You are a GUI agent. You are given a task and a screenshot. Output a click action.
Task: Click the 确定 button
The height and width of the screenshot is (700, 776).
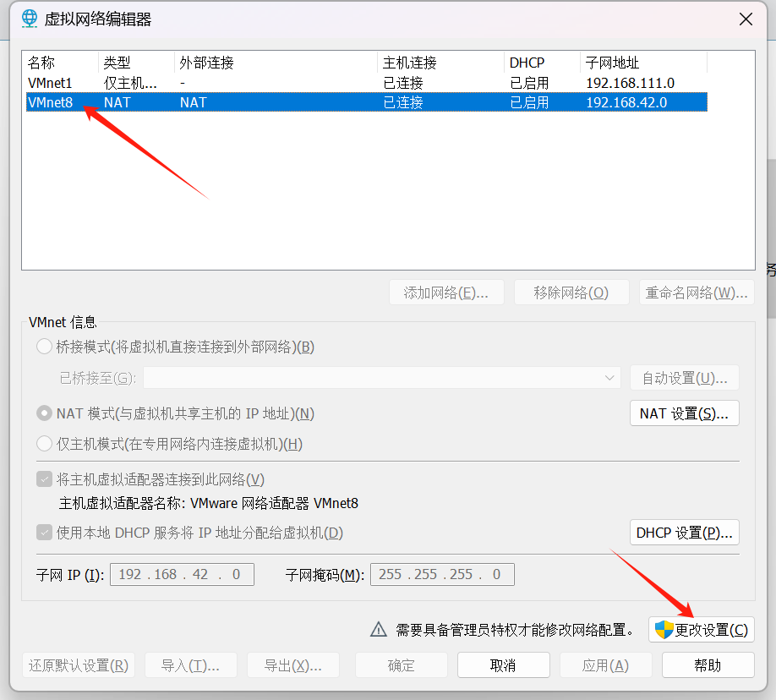click(402, 664)
